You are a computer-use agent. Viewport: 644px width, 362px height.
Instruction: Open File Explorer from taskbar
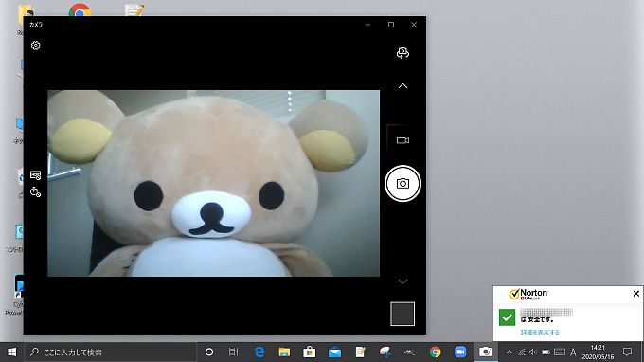284,353
